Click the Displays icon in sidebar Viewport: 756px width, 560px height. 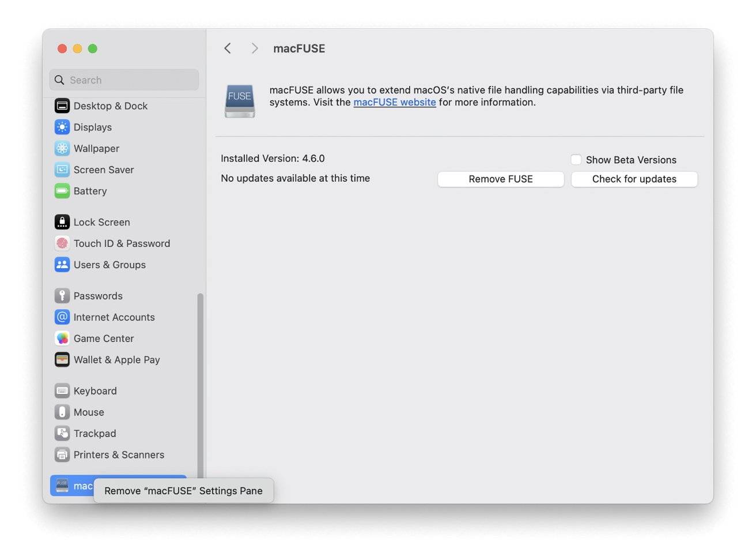62,127
